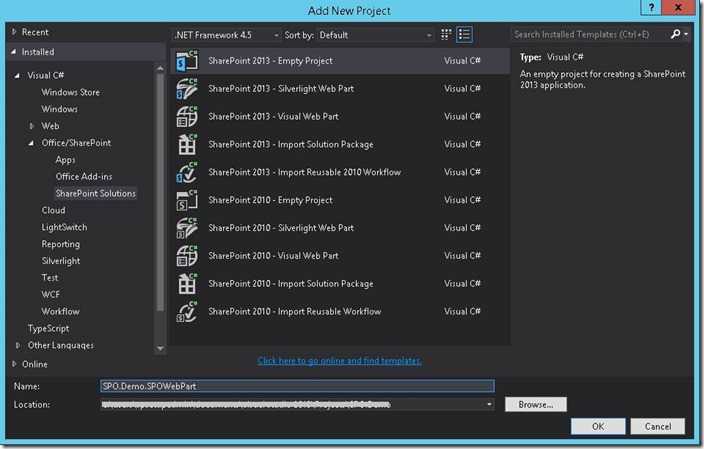Select 'SharePoint 2010 - Visual Web Part' template
Viewport: 704px width, 449px height.
(x=273, y=255)
